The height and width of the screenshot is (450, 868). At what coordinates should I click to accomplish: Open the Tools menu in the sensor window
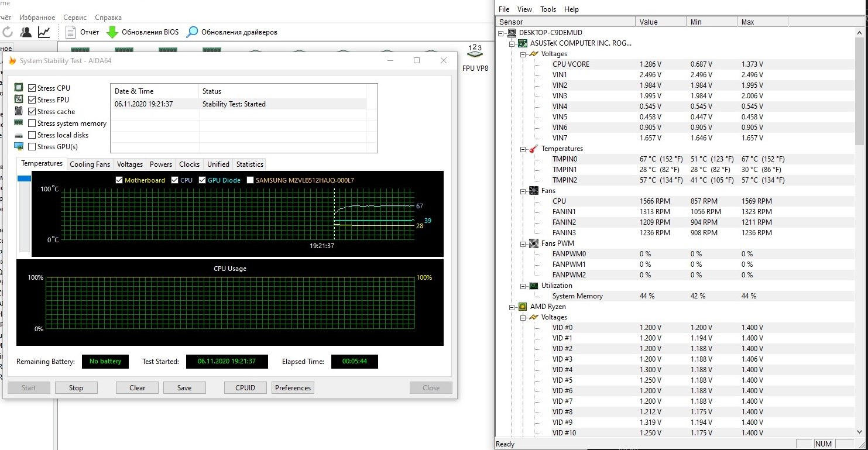tap(548, 9)
